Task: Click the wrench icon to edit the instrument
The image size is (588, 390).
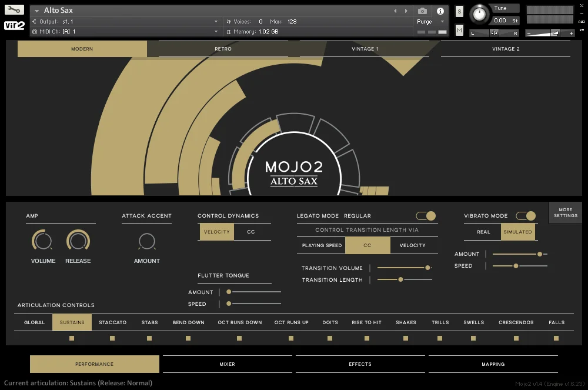Action: 13,9
